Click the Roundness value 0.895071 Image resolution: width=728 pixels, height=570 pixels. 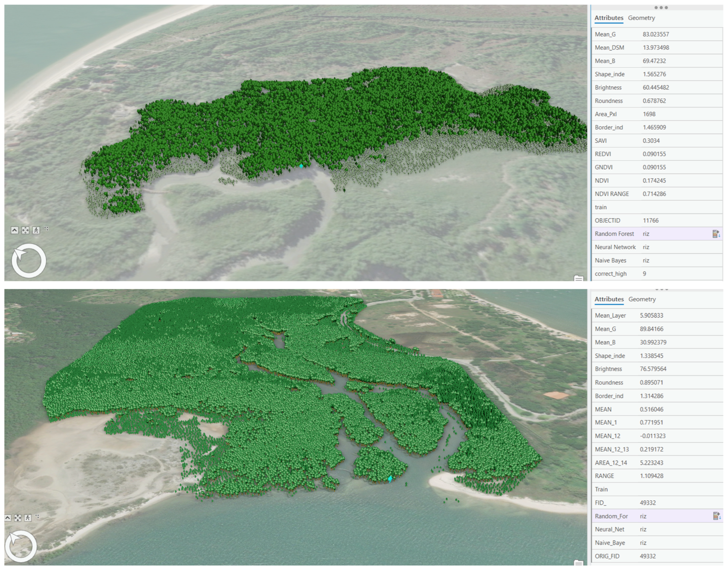point(651,382)
